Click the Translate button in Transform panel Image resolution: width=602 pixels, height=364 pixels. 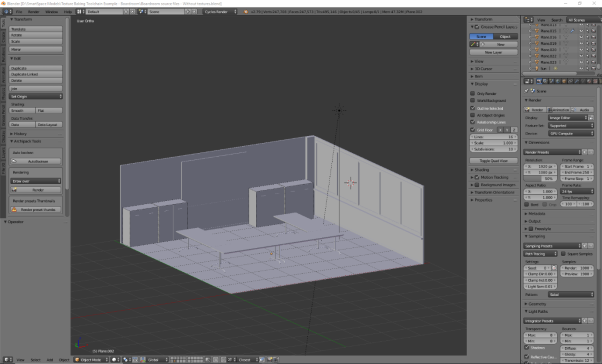click(x=36, y=29)
